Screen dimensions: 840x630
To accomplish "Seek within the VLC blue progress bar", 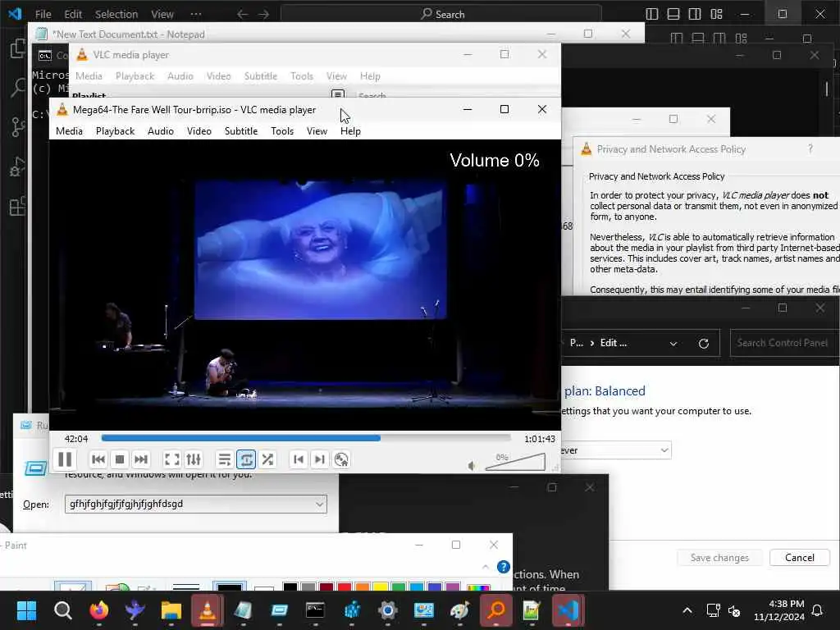I will tap(306, 438).
